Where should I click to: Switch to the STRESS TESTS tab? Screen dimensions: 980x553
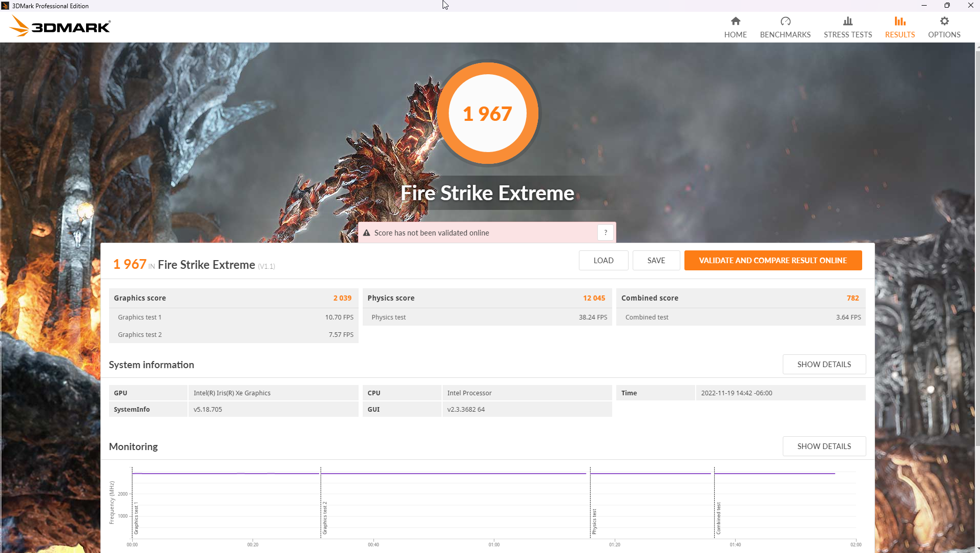[848, 35]
